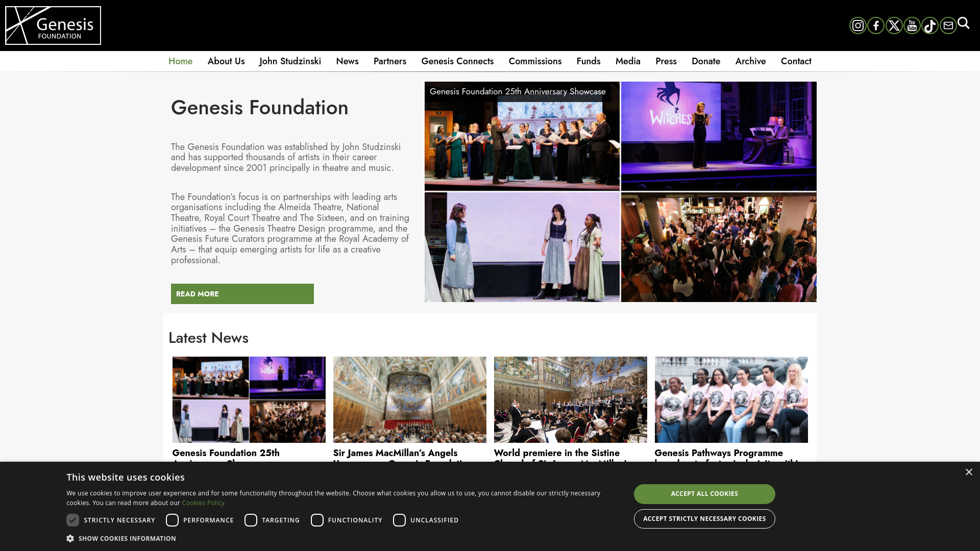The height and width of the screenshot is (551, 980).
Task: Click Accept Strictly Necessary Cookies button
Action: 704,519
